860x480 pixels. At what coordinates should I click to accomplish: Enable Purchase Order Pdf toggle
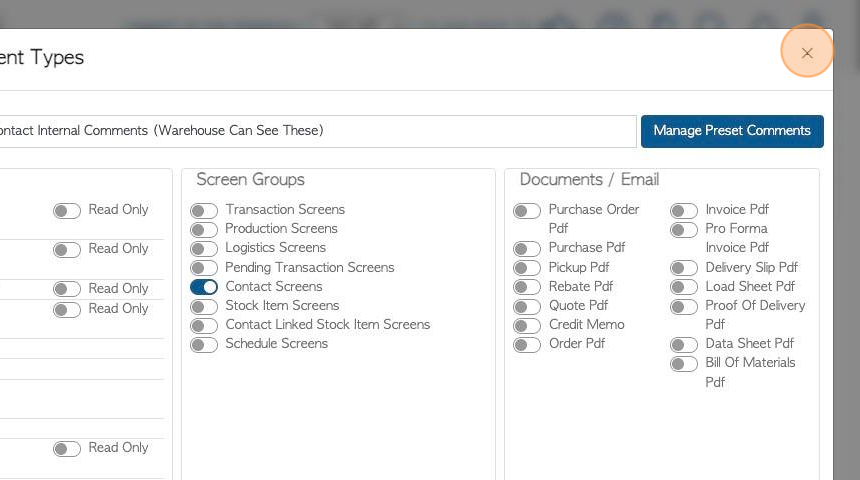[x=527, y=211]
